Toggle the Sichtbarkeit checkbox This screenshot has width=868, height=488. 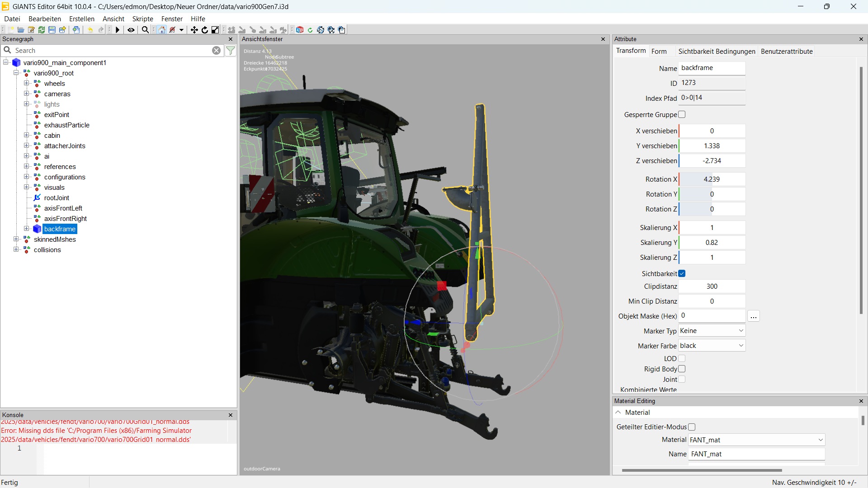coord(682,273)
